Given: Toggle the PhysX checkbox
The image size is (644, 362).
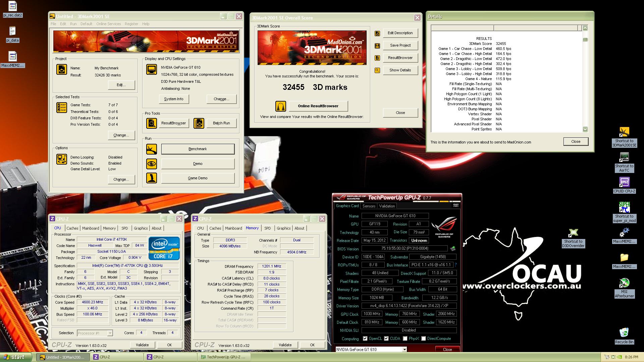Looking at the screenshot, I should [x=405, y=339].
